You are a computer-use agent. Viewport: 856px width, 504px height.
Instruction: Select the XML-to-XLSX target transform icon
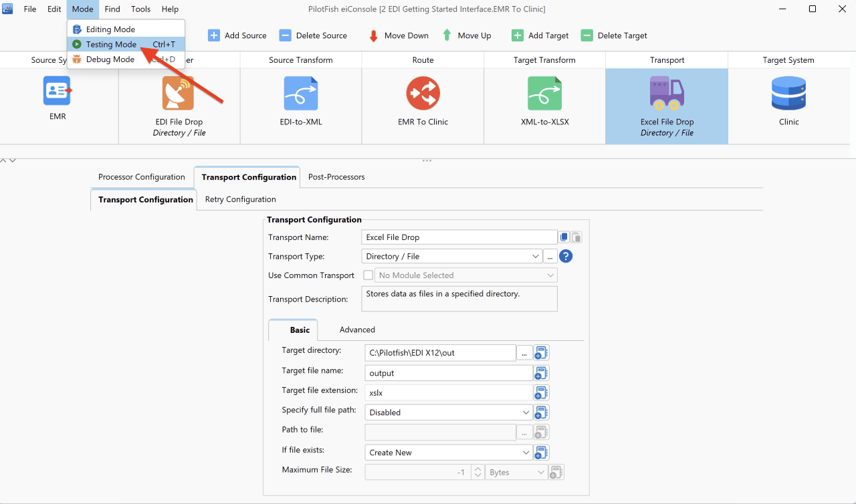pos(544,93)
